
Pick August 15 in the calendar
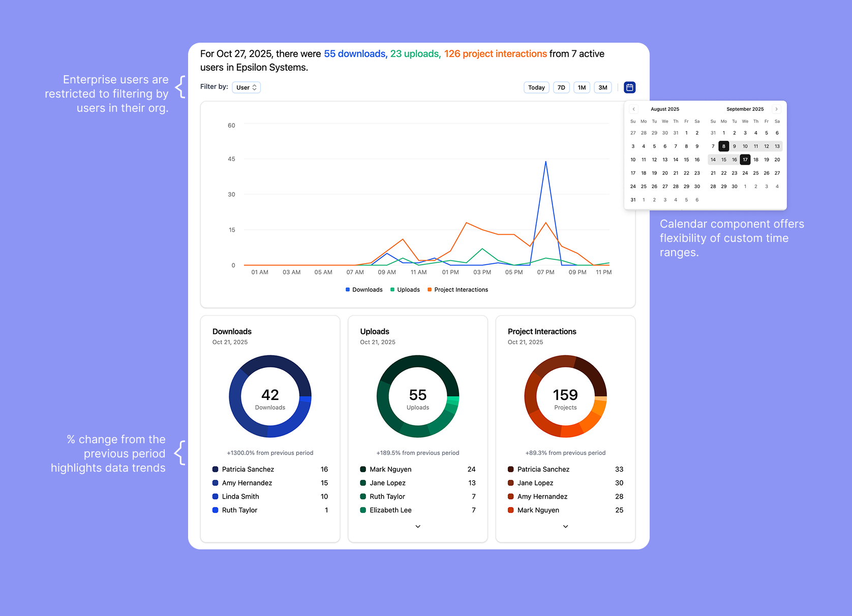click(686, 160)
